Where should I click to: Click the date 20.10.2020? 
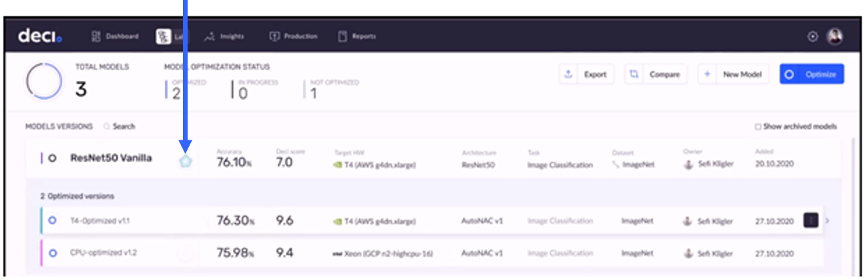[x=775, y=164]
